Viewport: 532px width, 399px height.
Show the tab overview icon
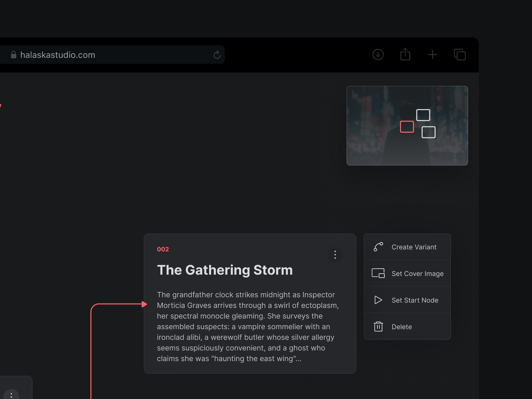(460, 55)
